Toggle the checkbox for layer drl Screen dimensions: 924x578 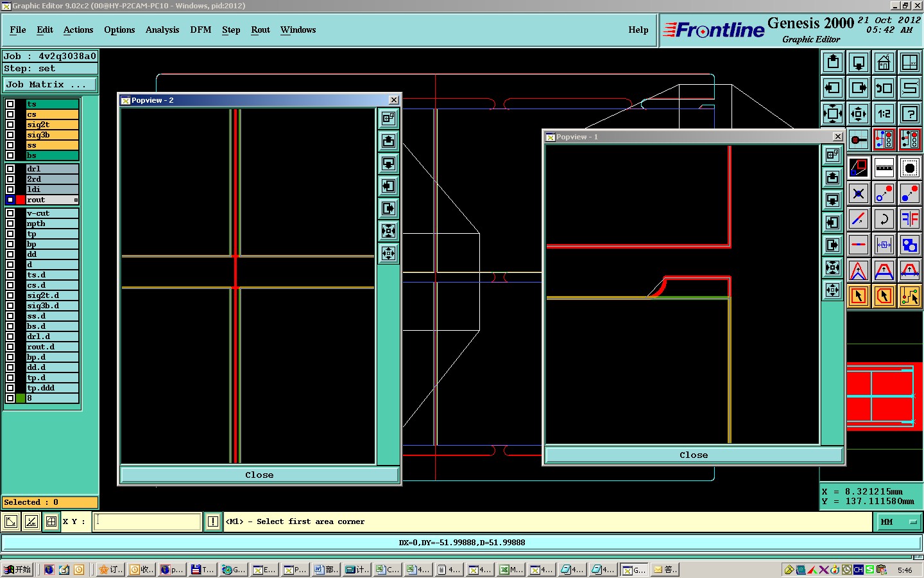click(10, 169)
